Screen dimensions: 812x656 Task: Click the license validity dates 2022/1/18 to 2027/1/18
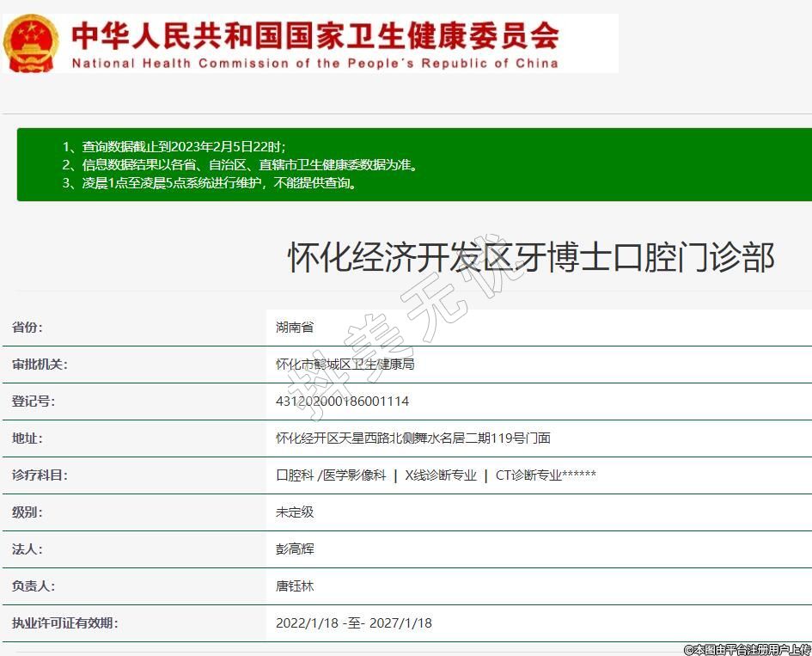pos(353,623)
